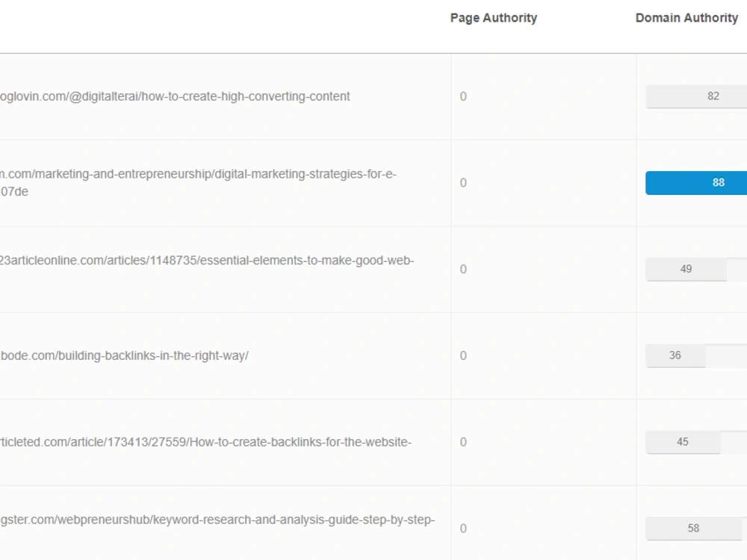Open the bloglovin high-converting-content link

click(175, 96)
